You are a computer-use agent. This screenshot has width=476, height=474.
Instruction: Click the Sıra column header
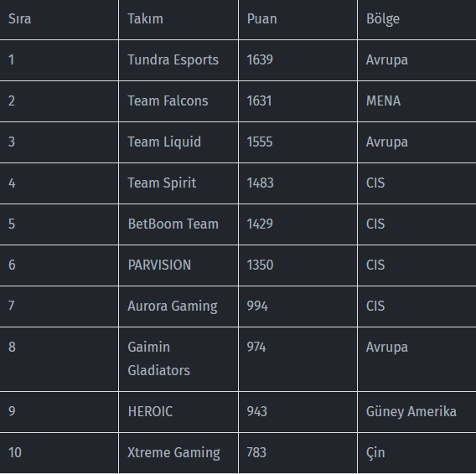[x=19, y=18]
